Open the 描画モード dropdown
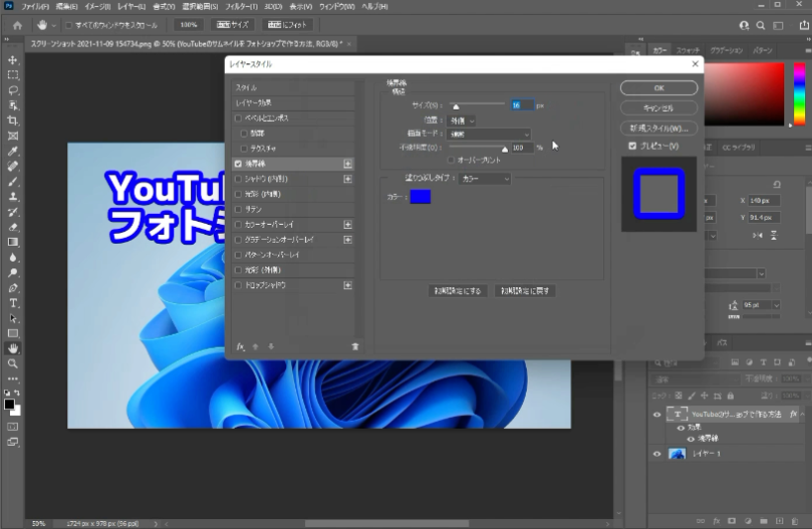This screenshot has height=529, width=812. [x=489, y=134]
